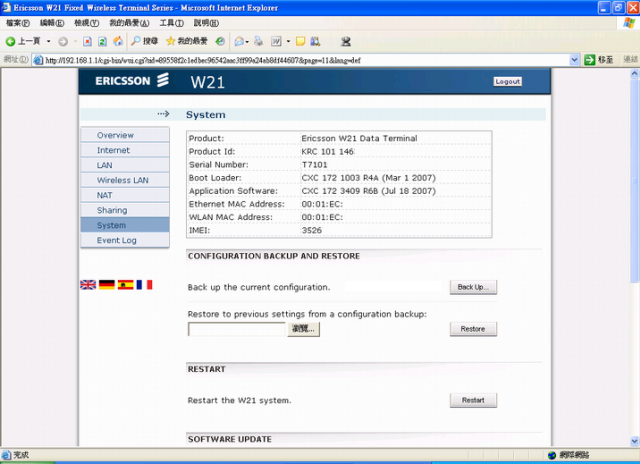This screenshot has height=464, width=640.
Task: Click the 'CXC 172 3409 R6B' application software value
Action: point(340,191)
